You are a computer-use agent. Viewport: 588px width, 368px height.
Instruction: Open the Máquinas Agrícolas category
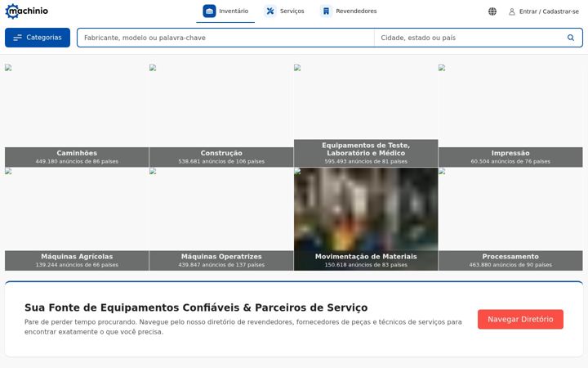[77, 219]
